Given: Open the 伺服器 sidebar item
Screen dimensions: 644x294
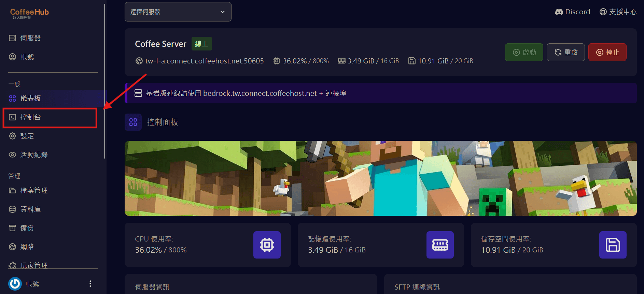Looking at the screenshot, I should tap(53, 38).
